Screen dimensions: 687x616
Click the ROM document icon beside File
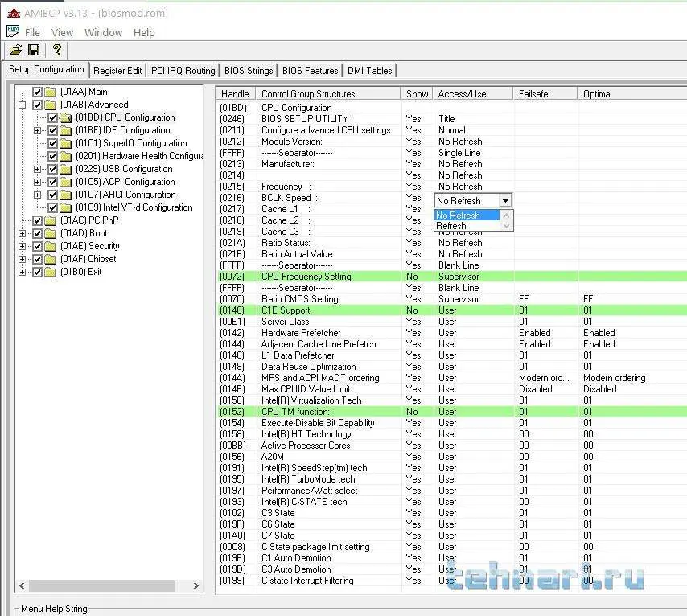[x=12, y=32]
